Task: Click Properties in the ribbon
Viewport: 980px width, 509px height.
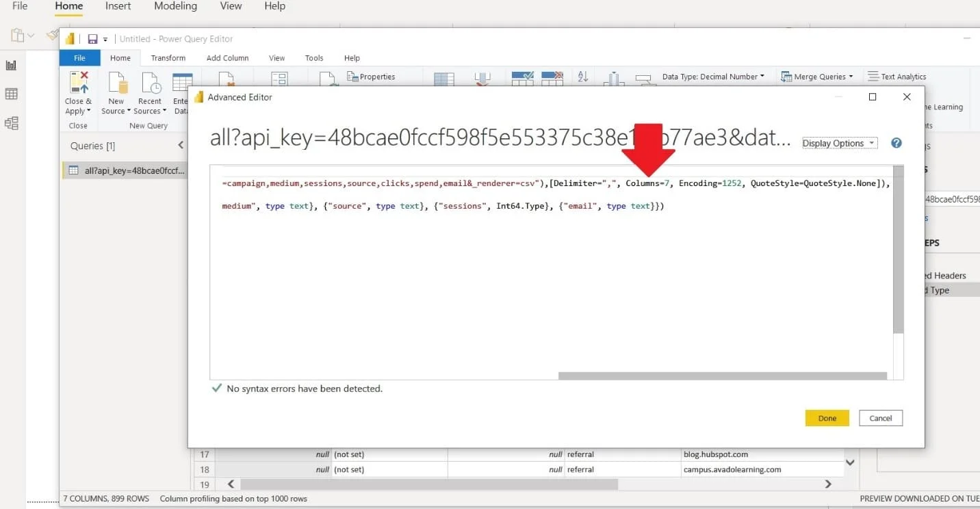Action: coord(371,77)
